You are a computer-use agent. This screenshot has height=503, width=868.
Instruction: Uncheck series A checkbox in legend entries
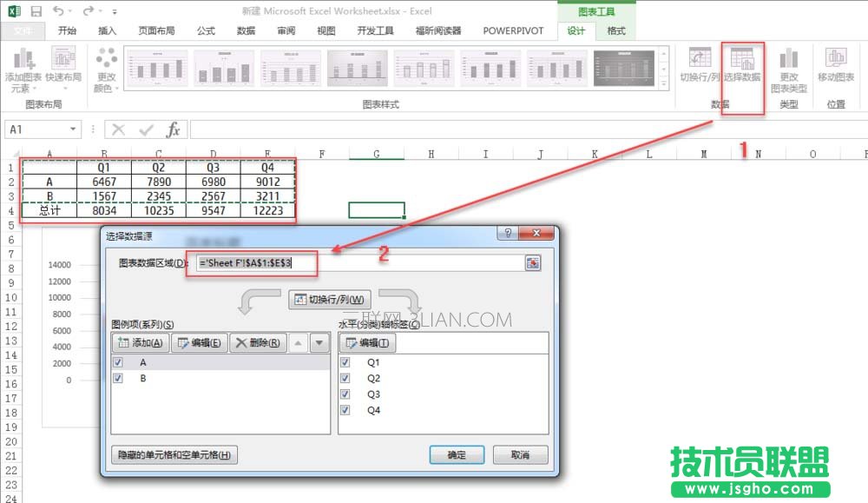point(118,362)
